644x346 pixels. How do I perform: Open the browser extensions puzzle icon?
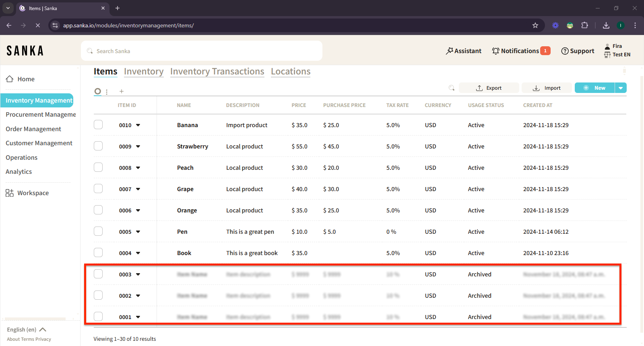[x=585, y=25]
